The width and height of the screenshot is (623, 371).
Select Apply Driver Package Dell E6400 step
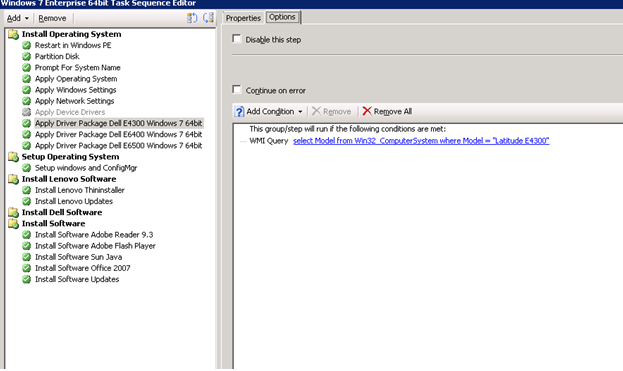point(118,134)
